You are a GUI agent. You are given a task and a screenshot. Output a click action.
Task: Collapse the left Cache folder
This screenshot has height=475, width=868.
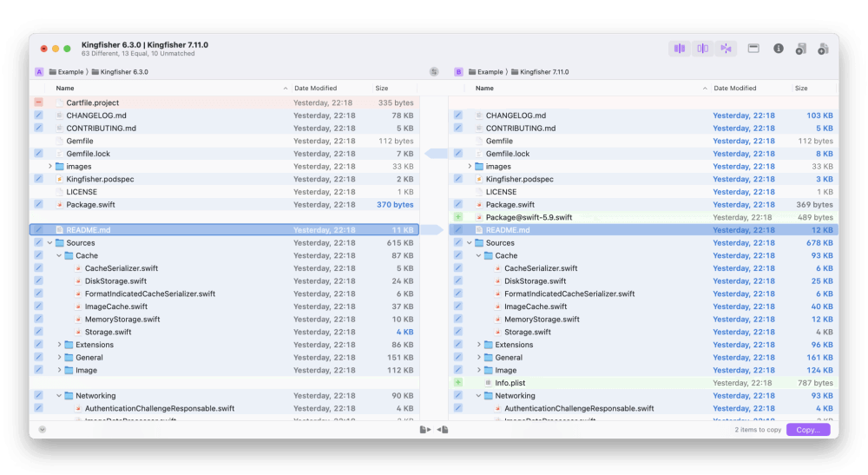[59, 255]
